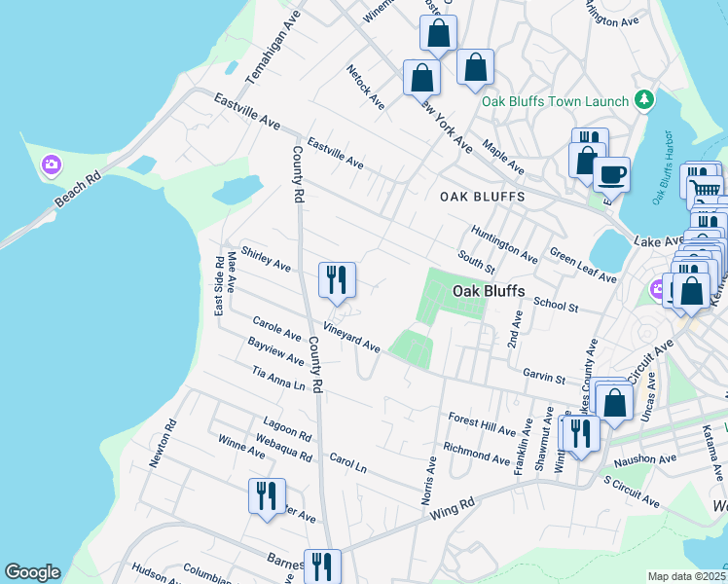Image resolution: width=728 pixels, height=584 pixels.
Task: Click the East Side Rd label
Action: (219, 286)
